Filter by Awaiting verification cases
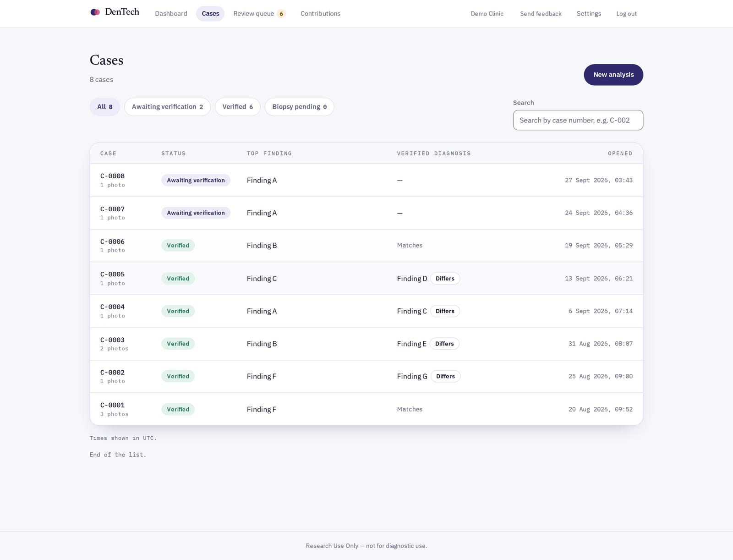 (167, 107)
